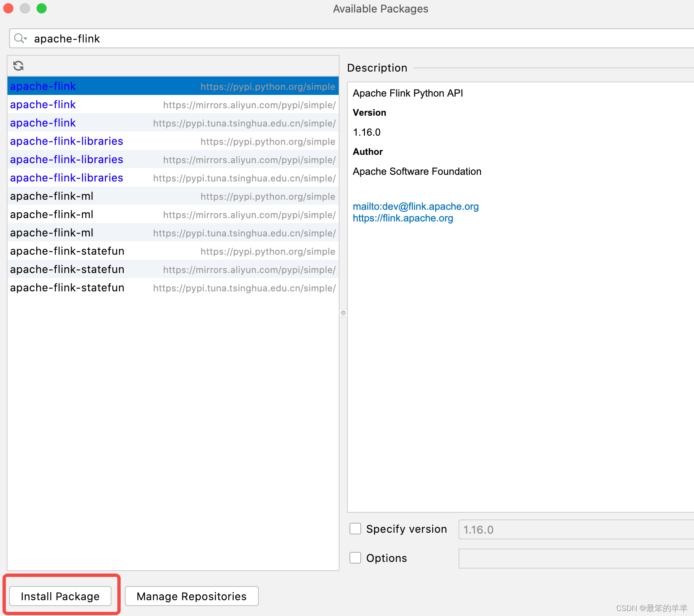Click the Manage Repositories button

click(192, 596)
